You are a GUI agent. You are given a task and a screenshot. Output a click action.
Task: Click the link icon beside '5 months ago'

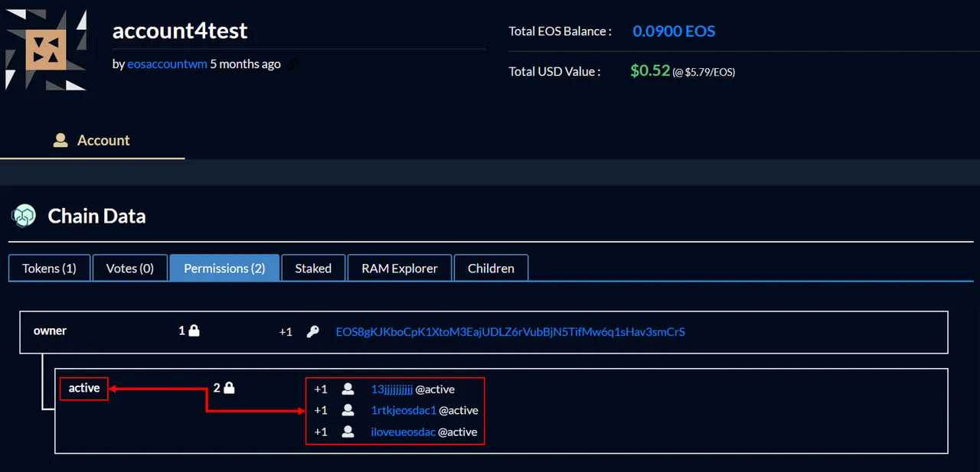coord(292,64)
